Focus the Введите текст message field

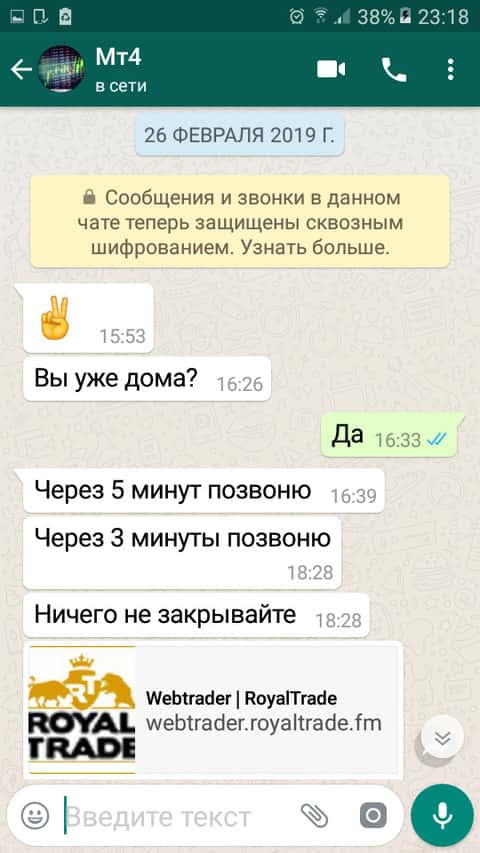pos(180,816)
